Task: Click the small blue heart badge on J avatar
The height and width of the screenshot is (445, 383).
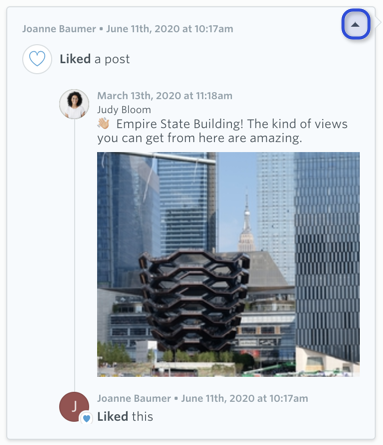Action: pos(87,418)
